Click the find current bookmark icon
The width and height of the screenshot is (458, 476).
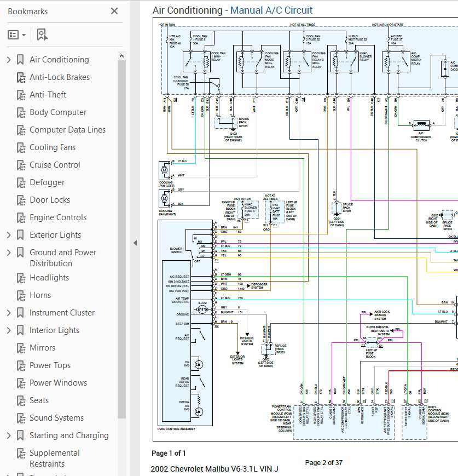click(42, 35)
